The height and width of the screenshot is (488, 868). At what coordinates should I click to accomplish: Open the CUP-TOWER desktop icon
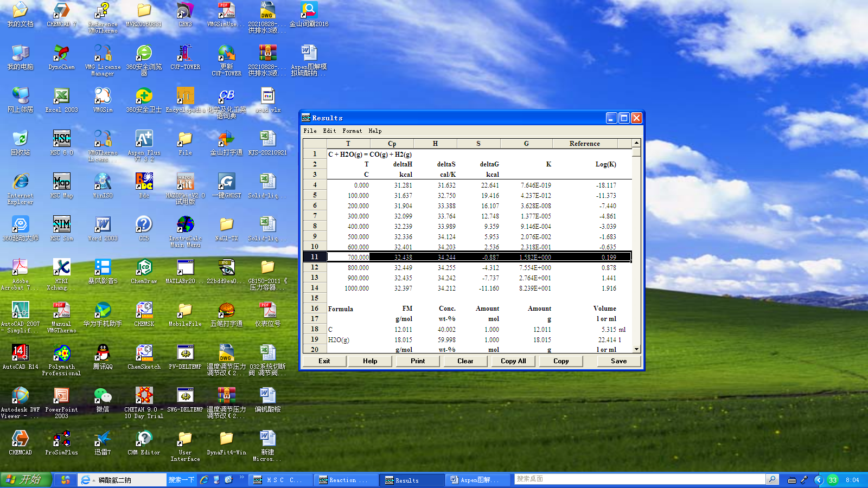pos(185,57)
